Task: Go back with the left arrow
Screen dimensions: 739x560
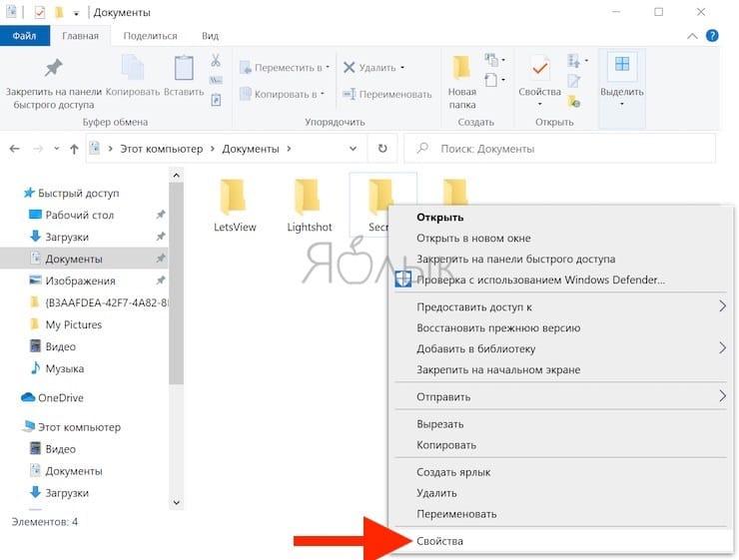Action: point(15,149)
